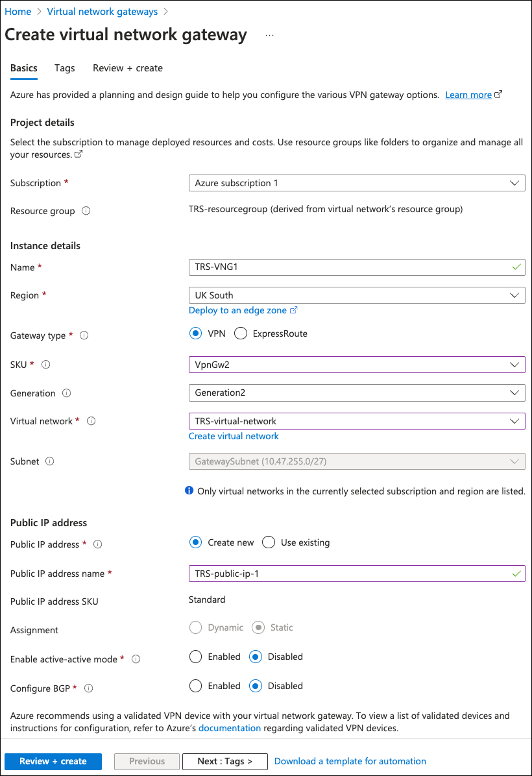Screen dimensions: 532x776
Task: Expand the Region dropdown showing UK South
Action: pyautogui.click(x=356, y=295)
